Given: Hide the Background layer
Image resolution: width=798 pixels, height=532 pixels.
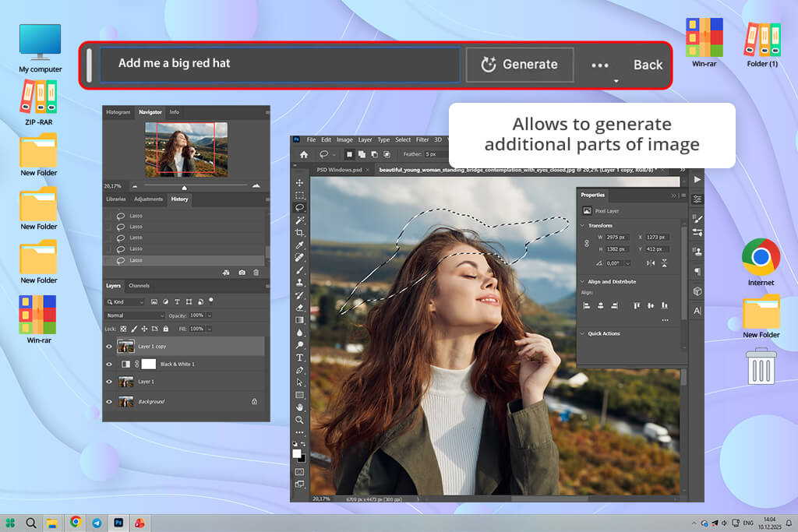Looking at the screenshot, I should point(109,401).
